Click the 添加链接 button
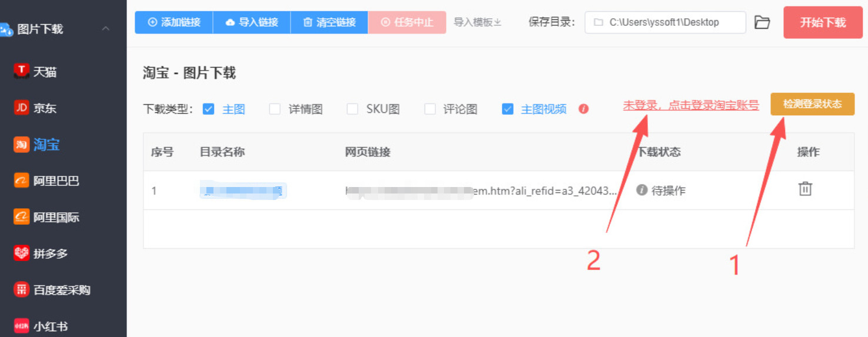The image size is (868, 337). click(174, 22)
